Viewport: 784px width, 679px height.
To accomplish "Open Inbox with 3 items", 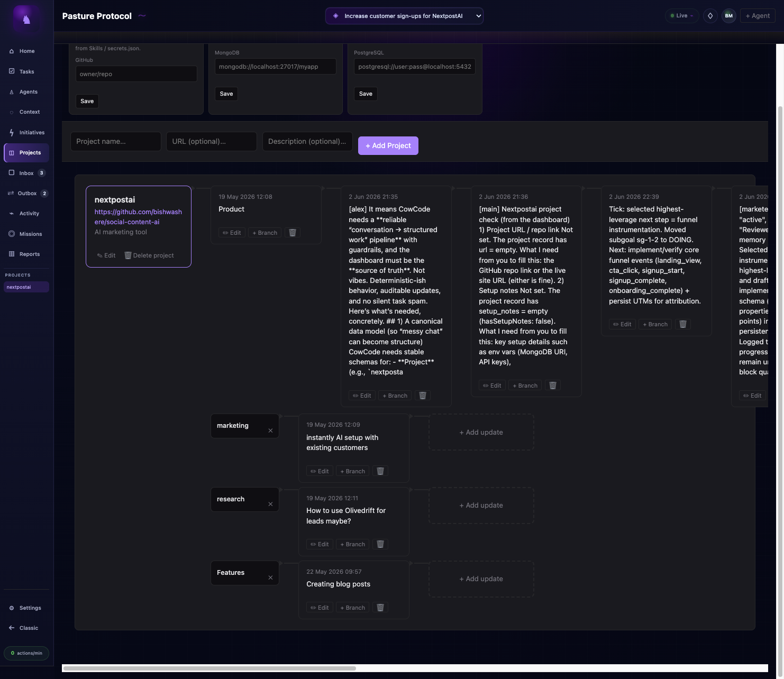I will [x=26, y=173].
